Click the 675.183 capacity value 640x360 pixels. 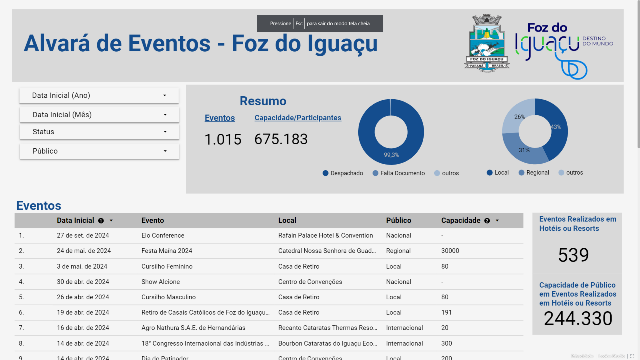click(x=281, y=139)
